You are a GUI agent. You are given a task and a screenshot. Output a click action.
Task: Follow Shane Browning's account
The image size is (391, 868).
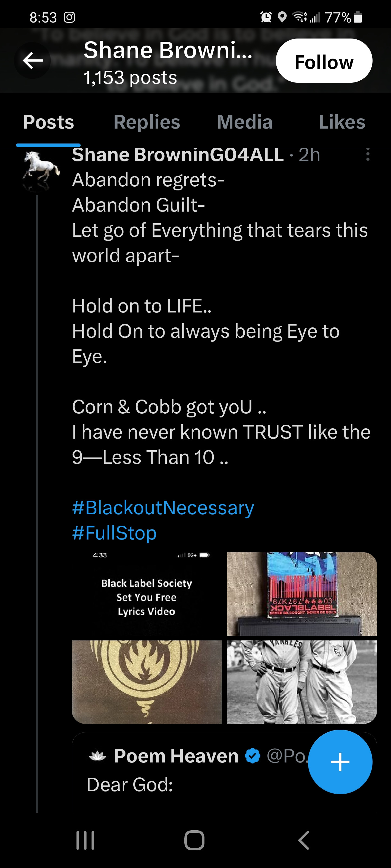point(324,61)
